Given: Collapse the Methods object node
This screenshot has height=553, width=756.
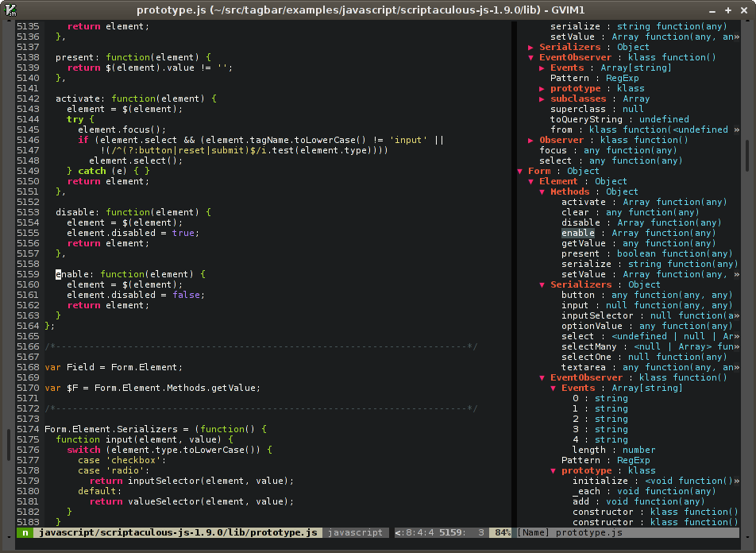Looking at the screenshot, I should click(x=542, y=191).
